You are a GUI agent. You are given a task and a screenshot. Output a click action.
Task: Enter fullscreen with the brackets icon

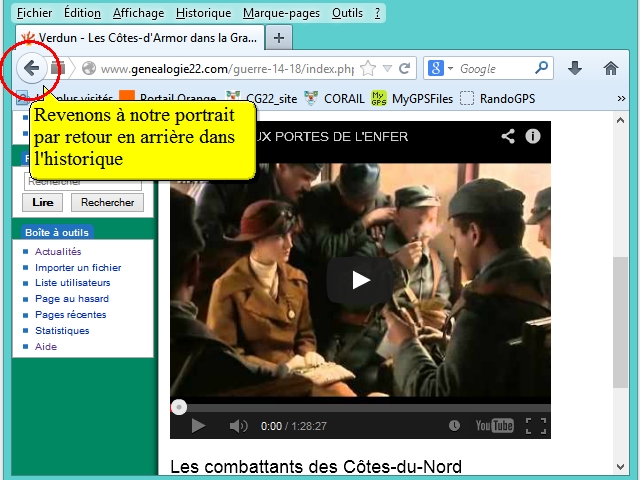536,426
